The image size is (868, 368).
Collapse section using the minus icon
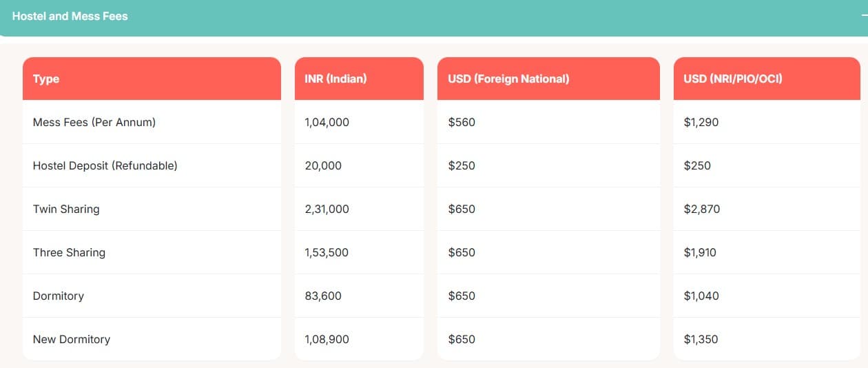(863, 15)
